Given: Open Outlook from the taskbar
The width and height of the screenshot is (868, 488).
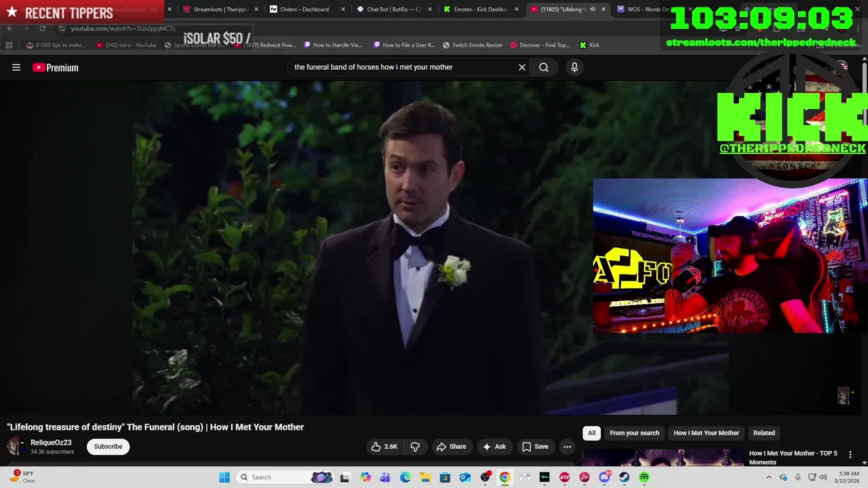Looking at the screenshot, I should [465, 477].
